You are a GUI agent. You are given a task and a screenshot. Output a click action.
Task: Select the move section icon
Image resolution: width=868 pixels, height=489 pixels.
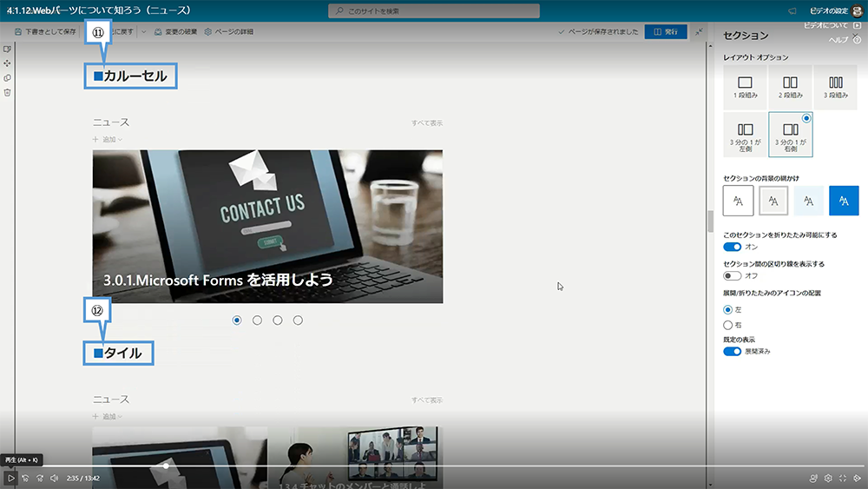7,63
